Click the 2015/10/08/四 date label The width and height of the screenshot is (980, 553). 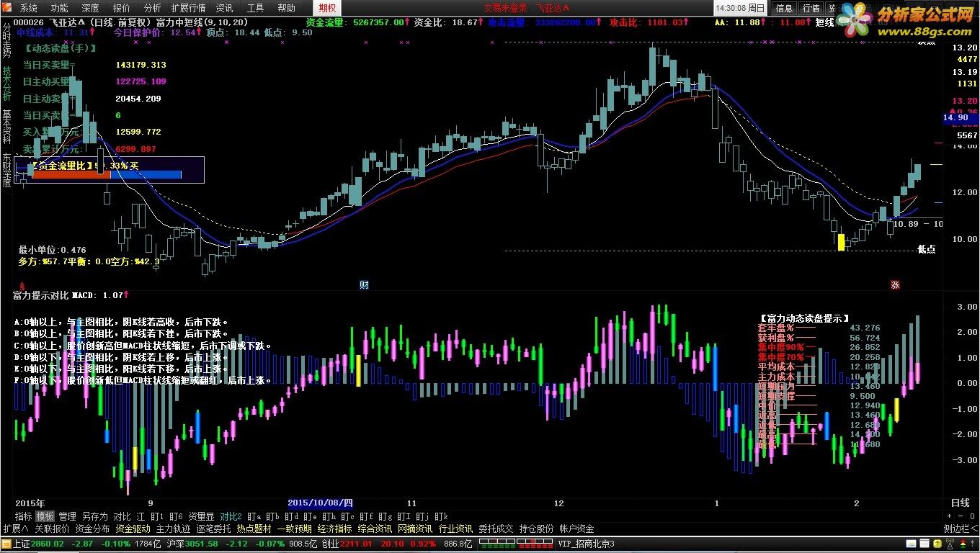click(x=321, y=503)
